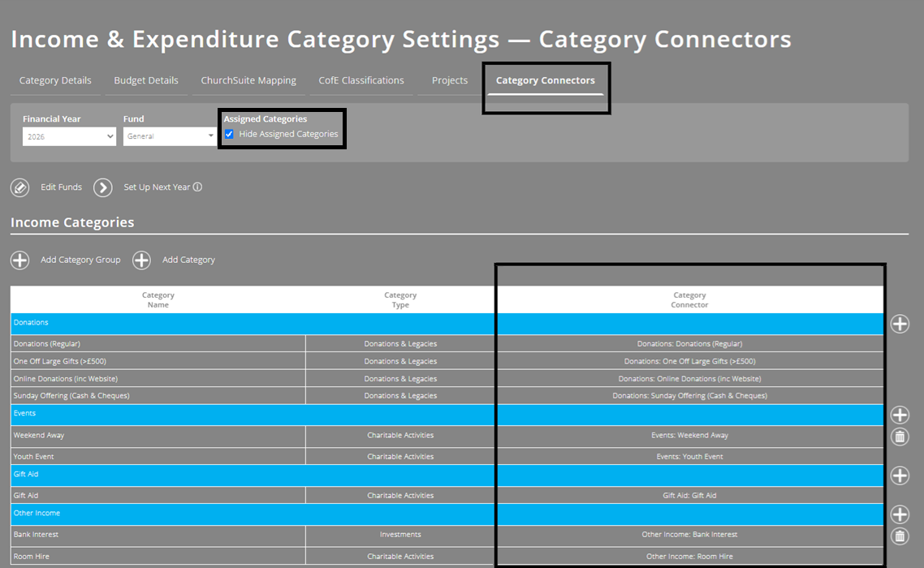The height and width of the screenshot is (568, 924).
Task: Delete the Weekend Away category
Action: click(x=900, y=437)
